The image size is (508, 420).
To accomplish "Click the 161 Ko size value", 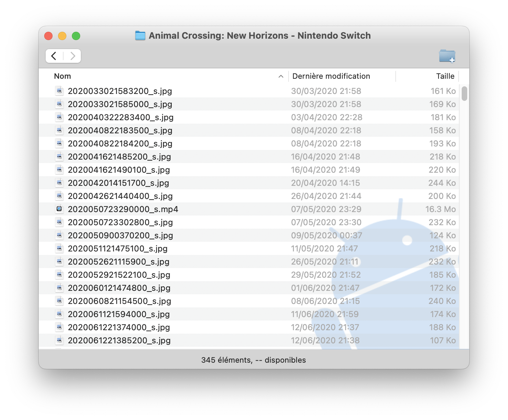I will tap(443, 91).
